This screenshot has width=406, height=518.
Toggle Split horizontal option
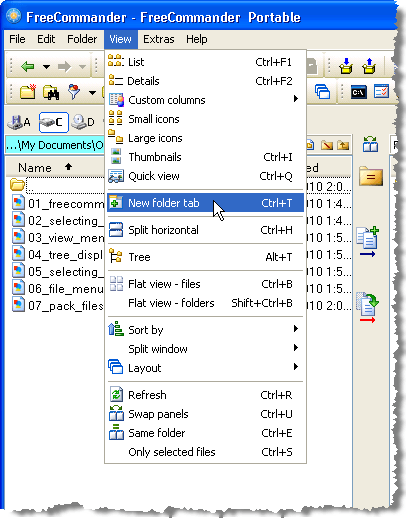click(205, 230)
